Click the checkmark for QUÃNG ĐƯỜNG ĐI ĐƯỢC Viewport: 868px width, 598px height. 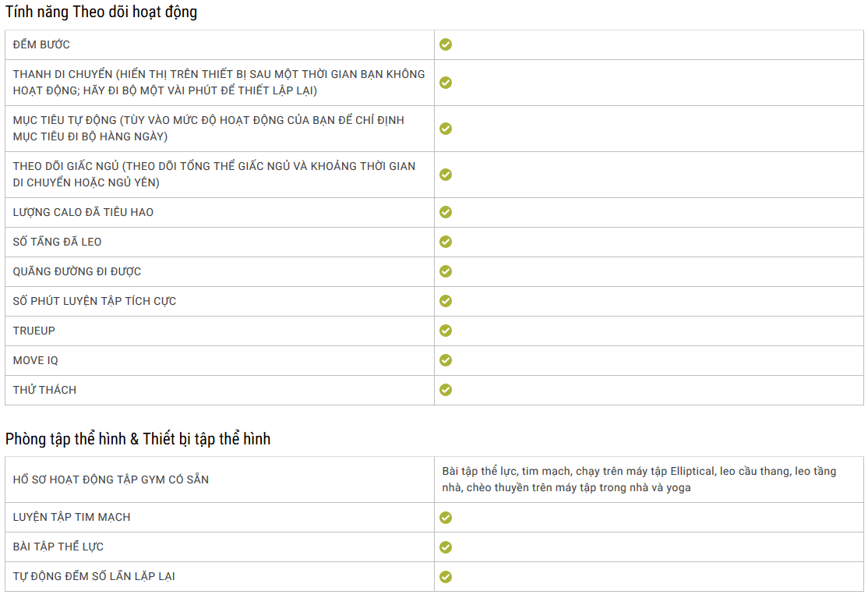pyautogui.click(x=446, y=271)
